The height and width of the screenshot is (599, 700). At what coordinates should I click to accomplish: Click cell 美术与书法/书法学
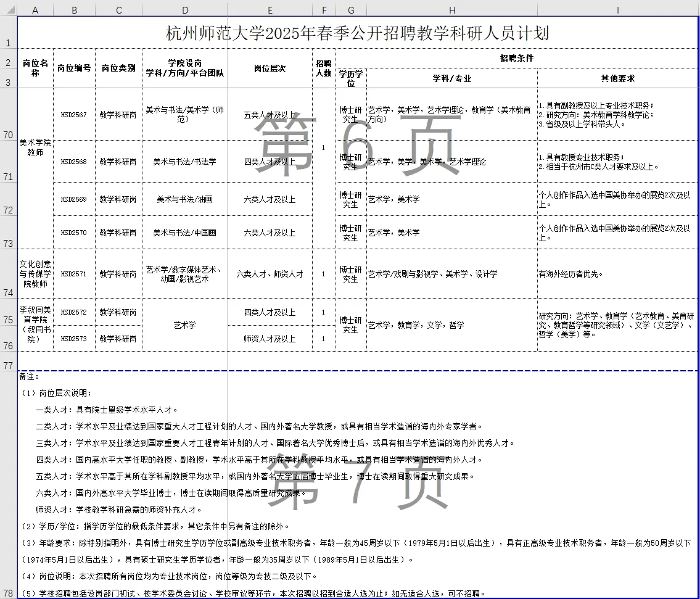click(x=185, y=161)
